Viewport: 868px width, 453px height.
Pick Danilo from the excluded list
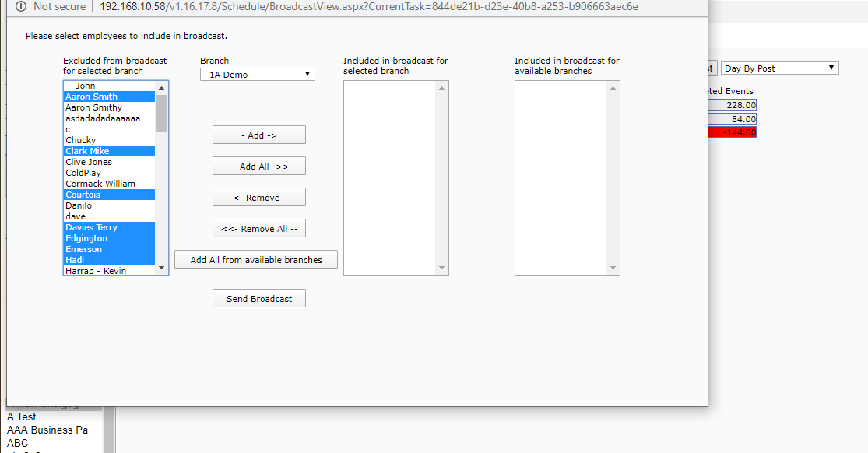pos(79,205)
